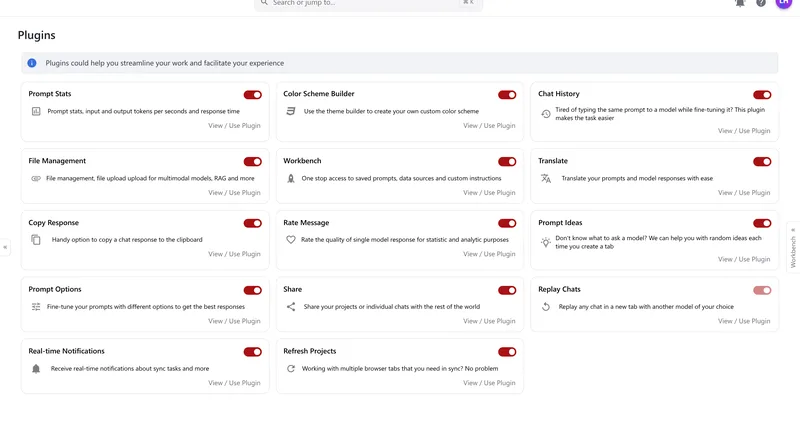Click the Replay Chats description text
This screenshot has height=433, width=800.
click(x=646, y=307)
